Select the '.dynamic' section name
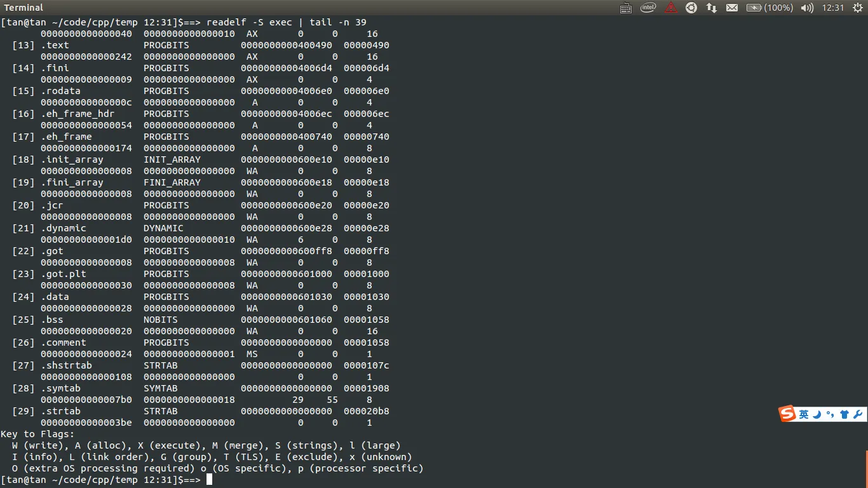This screenshot has height=488, width=868. pyautogui.click(x=64, y=228)
